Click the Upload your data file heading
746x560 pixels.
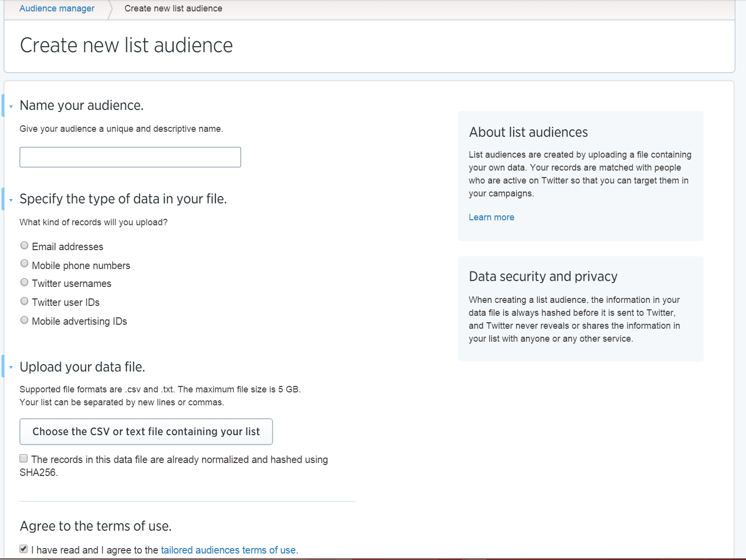tap(83, 367)
